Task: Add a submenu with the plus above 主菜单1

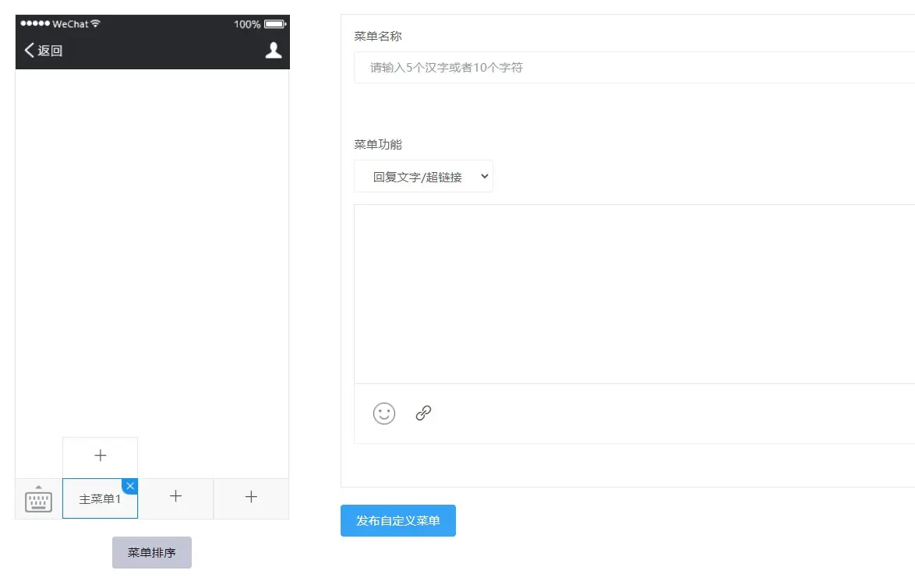Action: [x=100, y=456]
